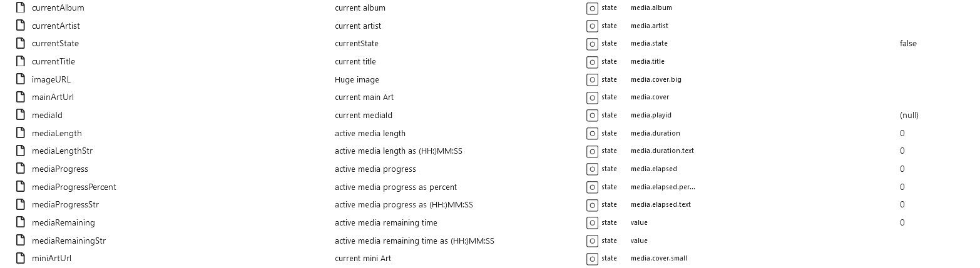Click the file icon next to currentArtist

click(x=20, y=26)
